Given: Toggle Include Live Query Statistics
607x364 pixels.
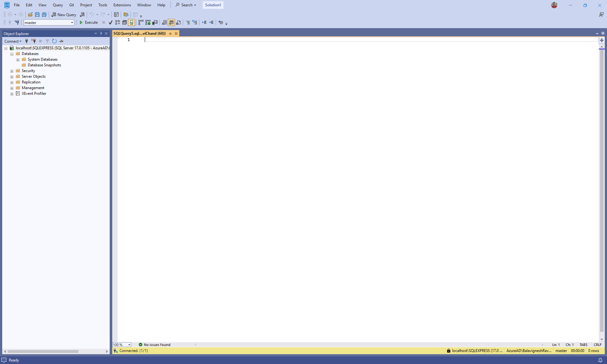Looking at the screenshot, I should 148,22.
